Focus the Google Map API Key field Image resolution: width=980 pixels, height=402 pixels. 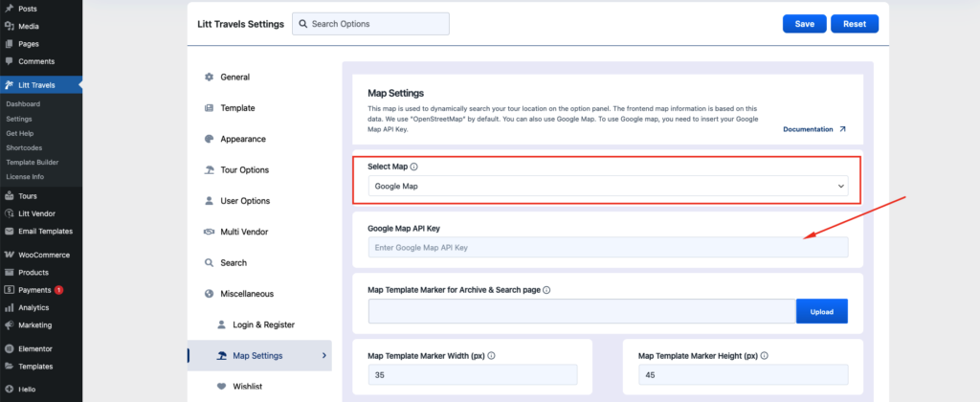(608, 248)
